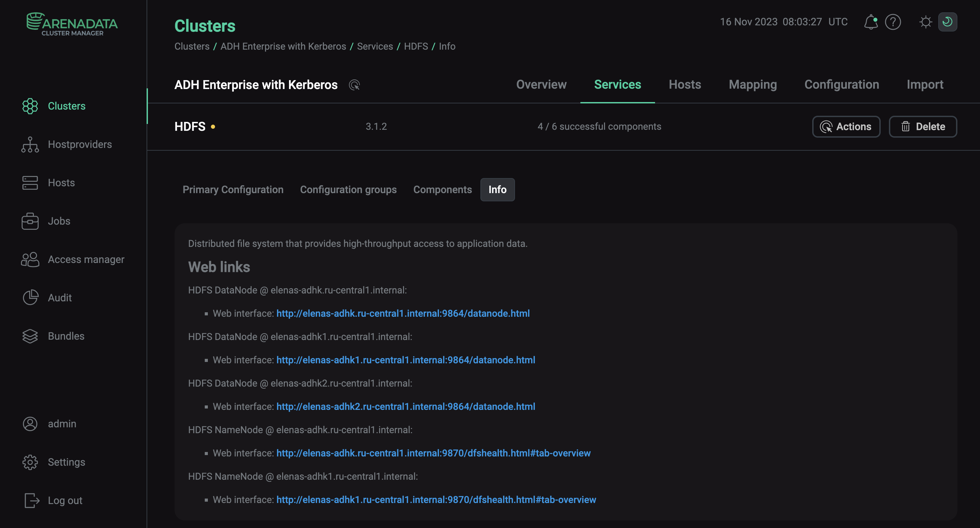Open the Overview tab

pyautogui.click(x=541, y=85)
